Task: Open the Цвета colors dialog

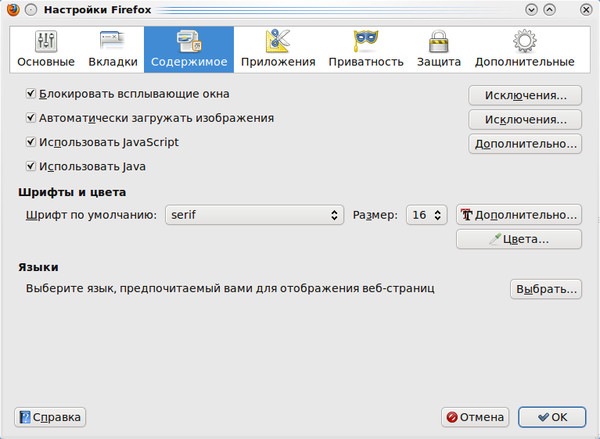Action: pos(519,239)
